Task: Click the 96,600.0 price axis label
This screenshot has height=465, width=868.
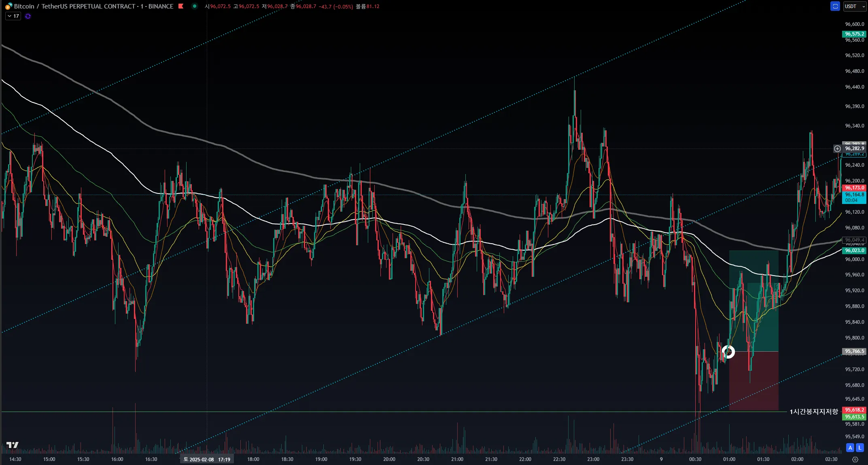Action: coord(854,24)
